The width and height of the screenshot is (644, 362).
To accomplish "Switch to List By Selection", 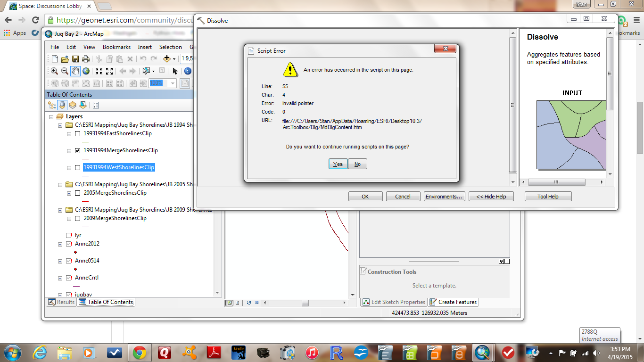I will (83, 105).
